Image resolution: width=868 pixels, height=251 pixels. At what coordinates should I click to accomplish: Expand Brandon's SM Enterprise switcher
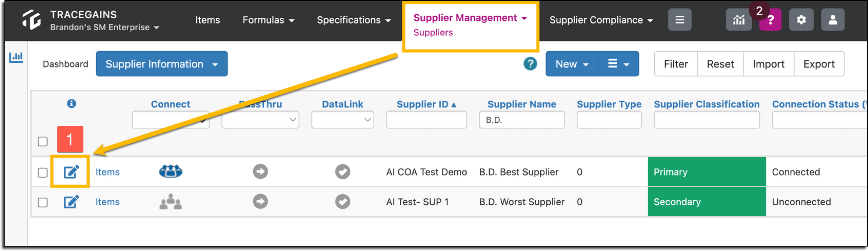coord(104,27)
